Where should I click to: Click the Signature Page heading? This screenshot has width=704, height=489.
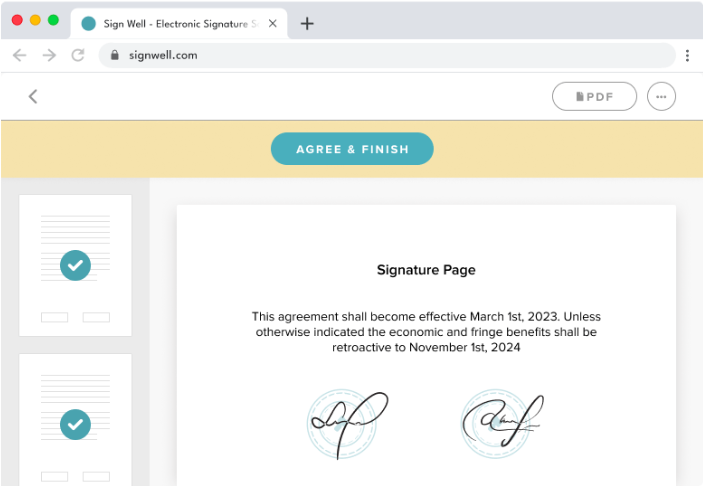[426, 270]
